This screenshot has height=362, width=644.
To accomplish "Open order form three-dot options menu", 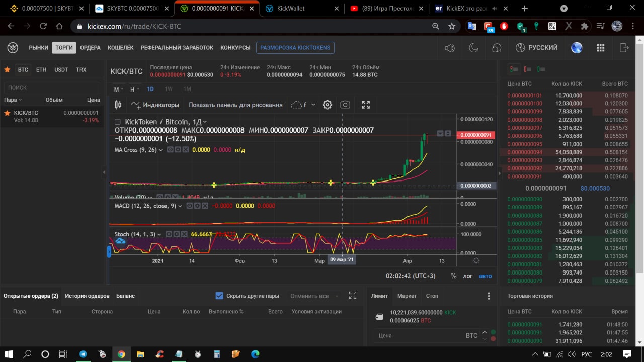I will [x=489, y=296].
